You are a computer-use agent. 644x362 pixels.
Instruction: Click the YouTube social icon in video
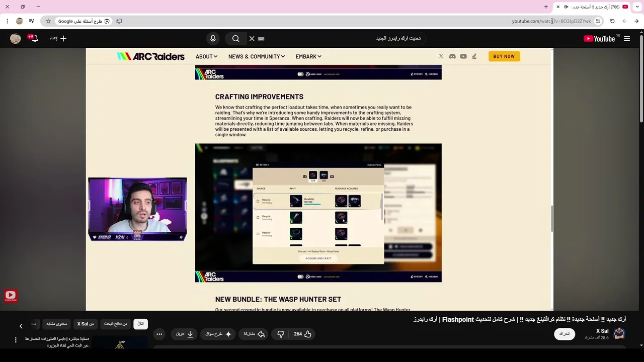point(463,56)
